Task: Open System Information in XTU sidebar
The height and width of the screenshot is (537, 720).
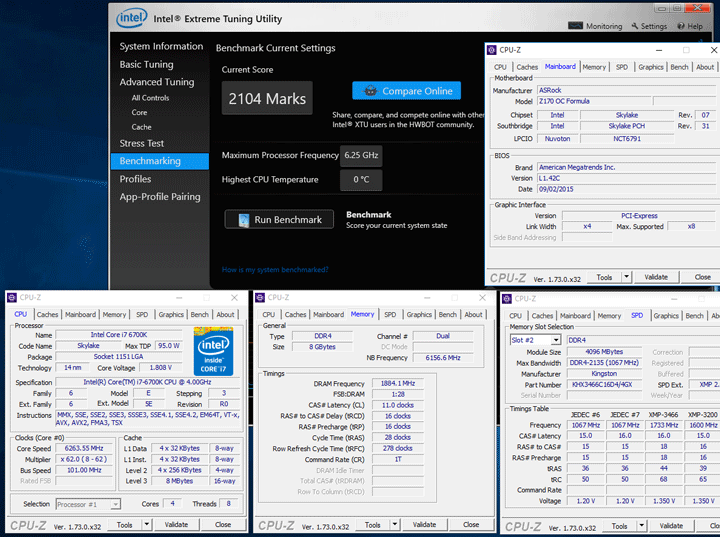Action: tap(161, 46)
